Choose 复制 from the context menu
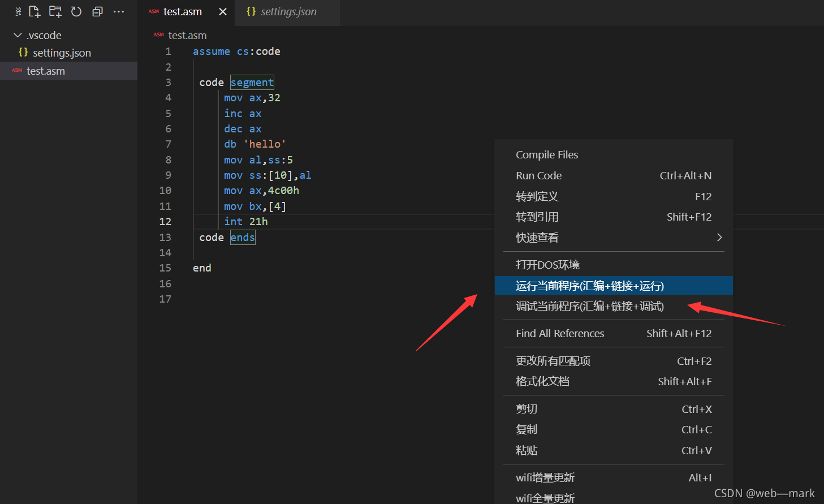This screenshot has width=824, height=504. [614, 430]
